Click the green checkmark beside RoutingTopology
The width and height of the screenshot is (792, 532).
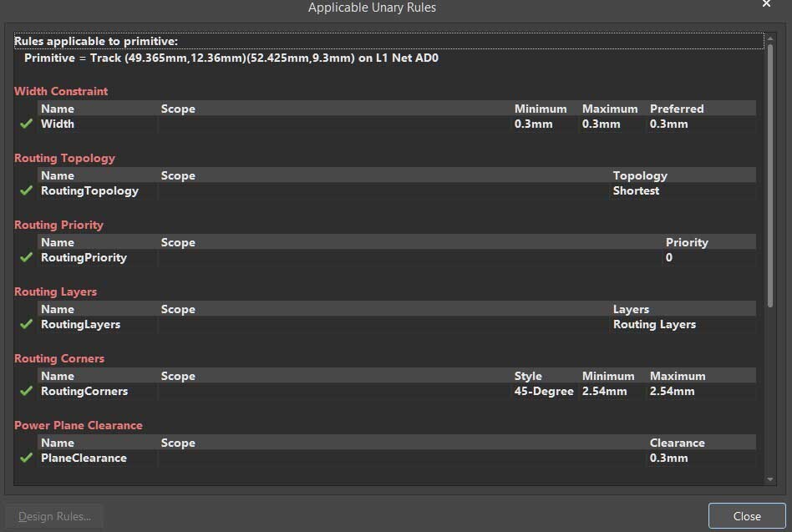[x=26, y=190]
